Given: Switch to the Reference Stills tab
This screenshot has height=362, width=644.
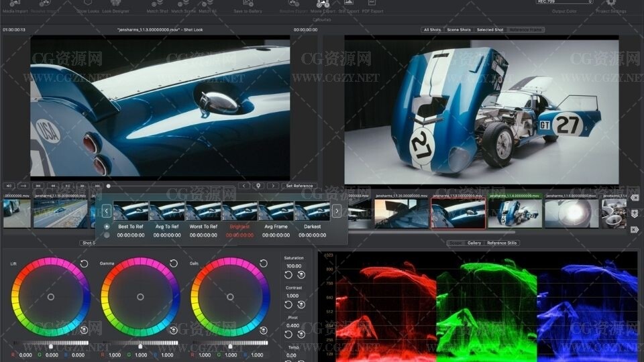Looking at the screenshot, I should click(x=502, y=243).
